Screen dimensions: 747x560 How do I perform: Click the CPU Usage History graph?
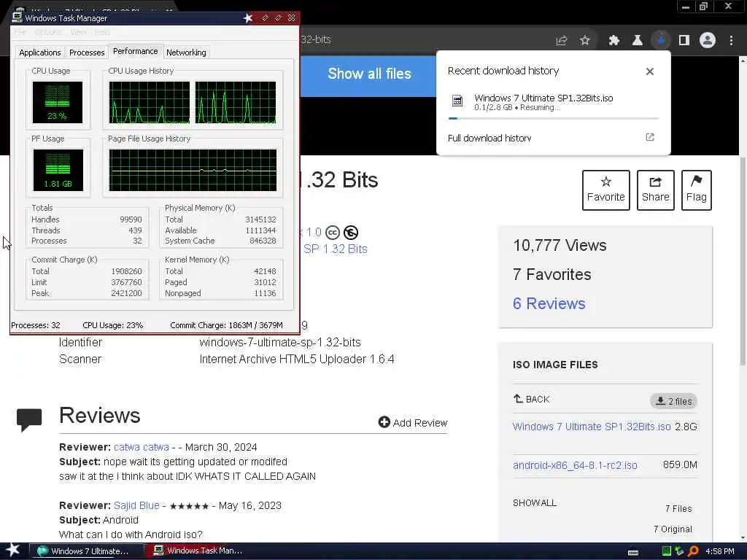[x=193, y=102]
